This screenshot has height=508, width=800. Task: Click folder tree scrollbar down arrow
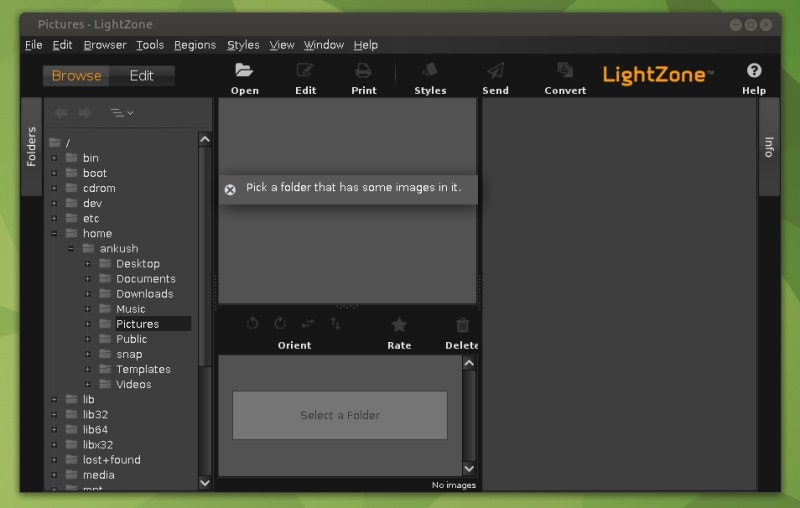pyautogui.click(x=205, y=482)
